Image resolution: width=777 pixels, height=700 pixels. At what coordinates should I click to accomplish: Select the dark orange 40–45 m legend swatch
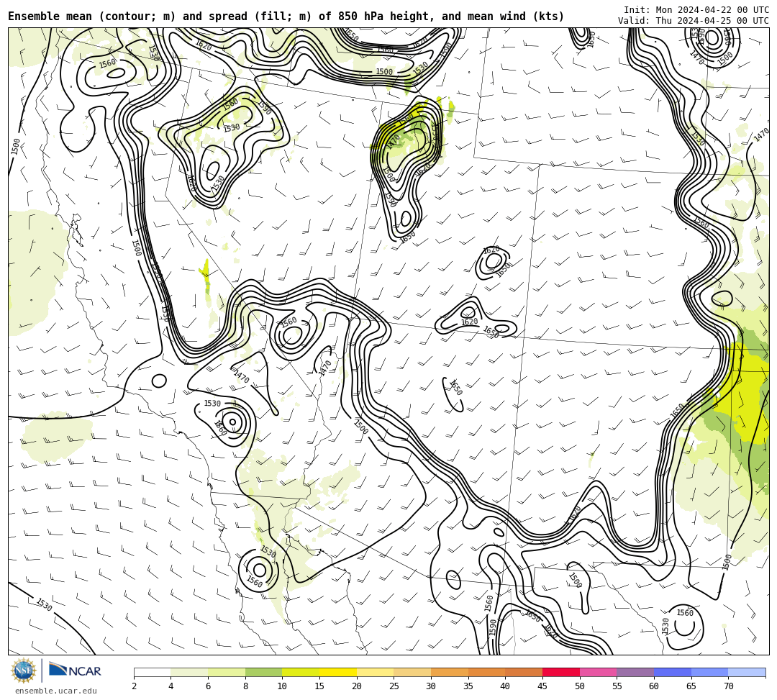click(524, 672)
